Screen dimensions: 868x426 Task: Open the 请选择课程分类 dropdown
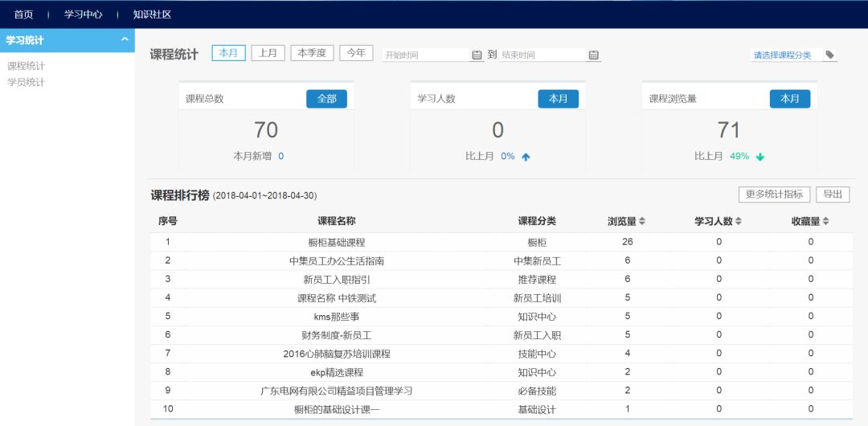click(782, 55)
